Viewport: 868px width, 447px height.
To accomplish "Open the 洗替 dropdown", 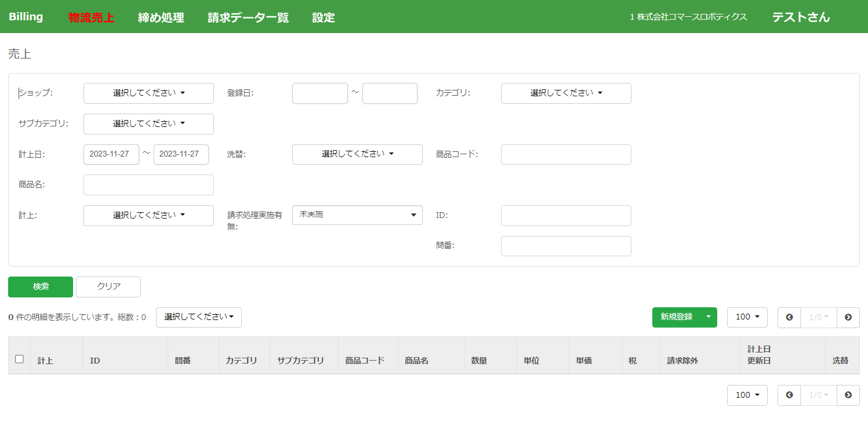I will (357, 154).
